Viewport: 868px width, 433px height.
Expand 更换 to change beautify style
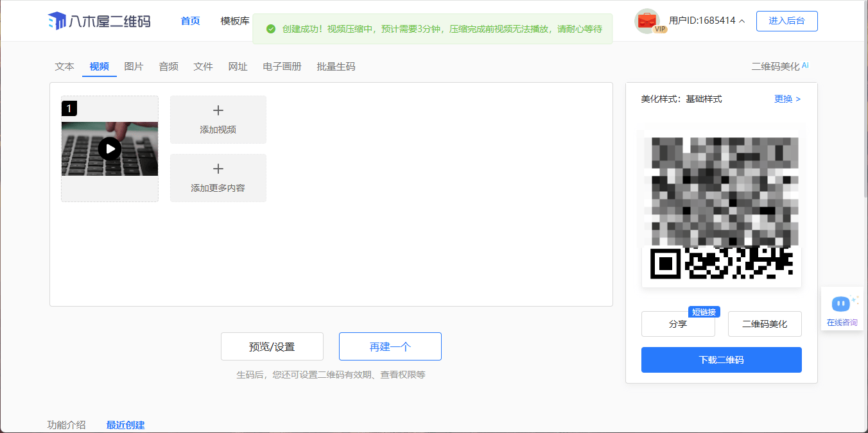pyautogui.click(x=787, y=99)
